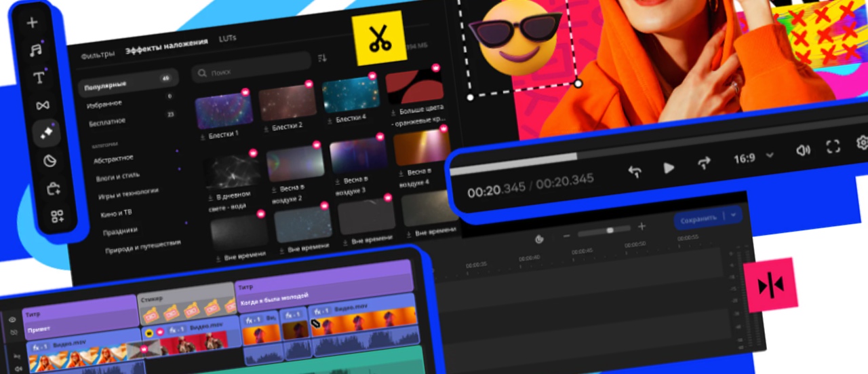Click the timer icon left of zoom controls
The width and height of the screenshot is (868, 374).
pyautogui.click(x=539, y=239)
